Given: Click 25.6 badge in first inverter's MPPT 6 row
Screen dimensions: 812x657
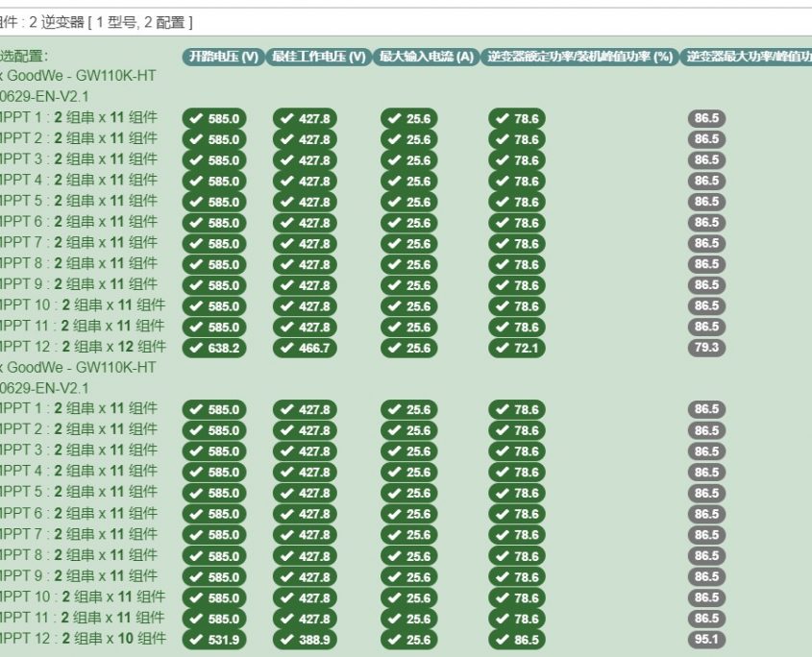Looking at the screenshot, I should pyautogui.click(x=409, y=223).
